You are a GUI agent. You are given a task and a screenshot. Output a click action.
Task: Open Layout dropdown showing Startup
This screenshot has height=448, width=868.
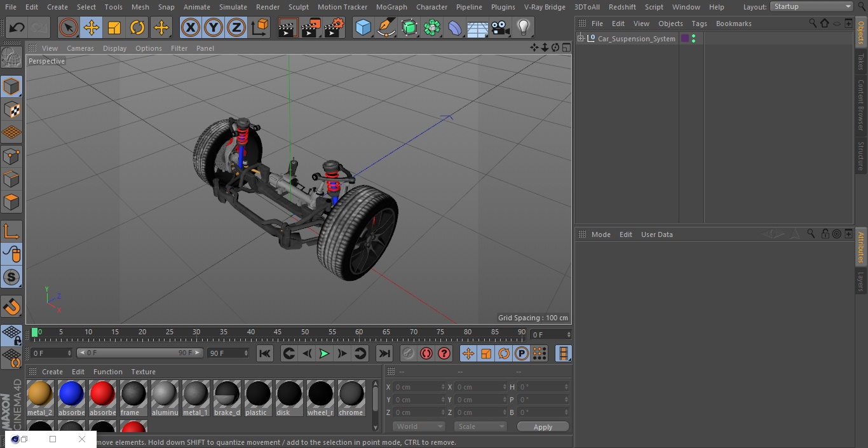point(812,6)
